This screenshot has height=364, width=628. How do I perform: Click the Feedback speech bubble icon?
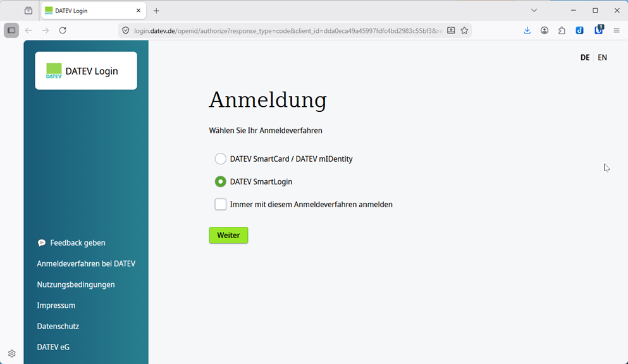pos(42,243)
